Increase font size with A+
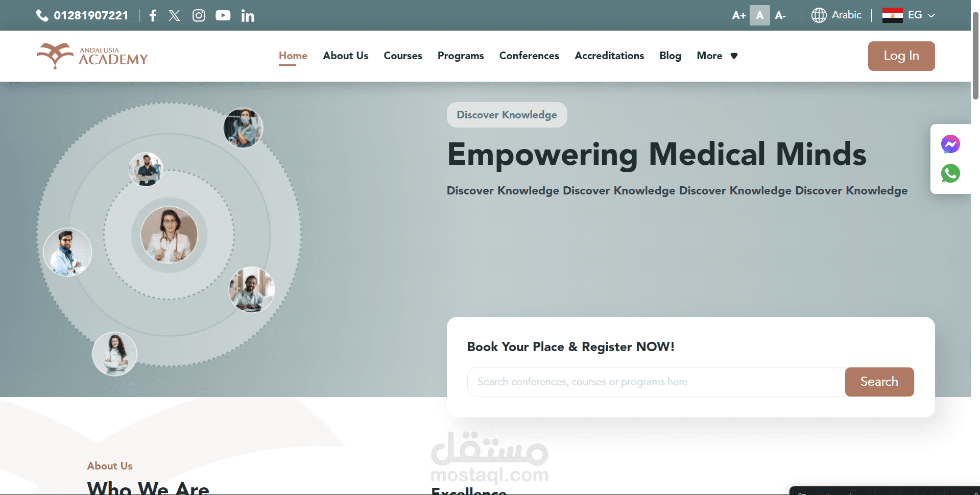980x495 pixels. pos(738,15)
